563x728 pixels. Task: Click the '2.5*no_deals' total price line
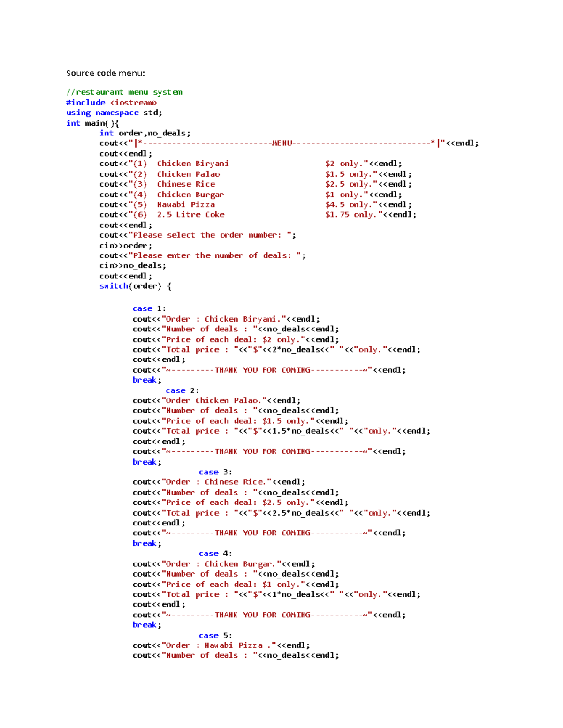point(281,513)
